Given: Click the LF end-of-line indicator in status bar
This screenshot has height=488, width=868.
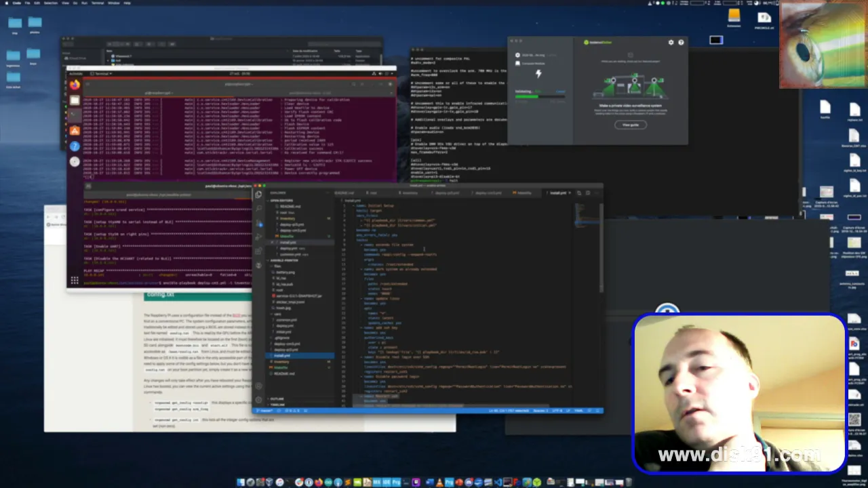Looking at the screenshot, I should pyautogui.click(x=568, y=410).
